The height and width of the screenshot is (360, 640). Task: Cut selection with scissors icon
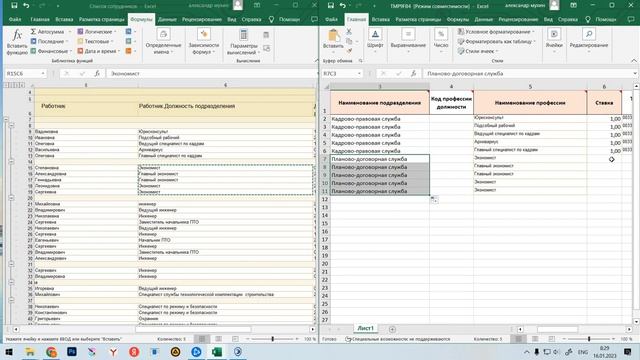coord(349,31)
